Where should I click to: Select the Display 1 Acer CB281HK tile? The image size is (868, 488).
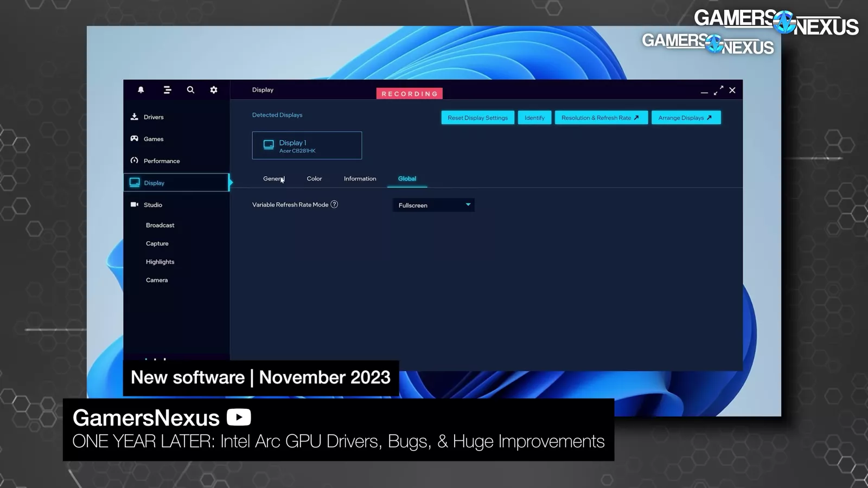click(307, 145)
